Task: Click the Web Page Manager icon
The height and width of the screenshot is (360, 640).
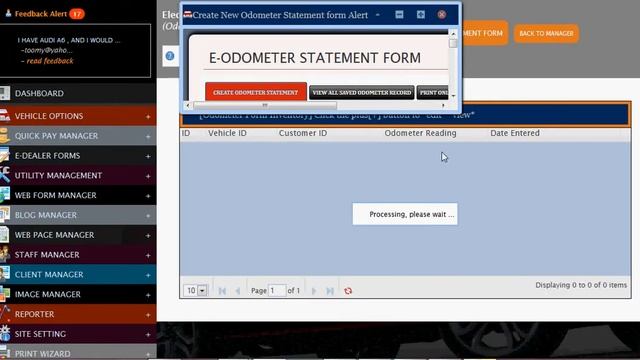Action: pos(4,235)
